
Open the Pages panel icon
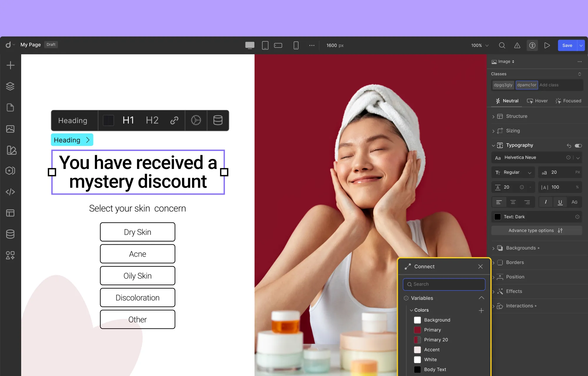pos(10,108)
